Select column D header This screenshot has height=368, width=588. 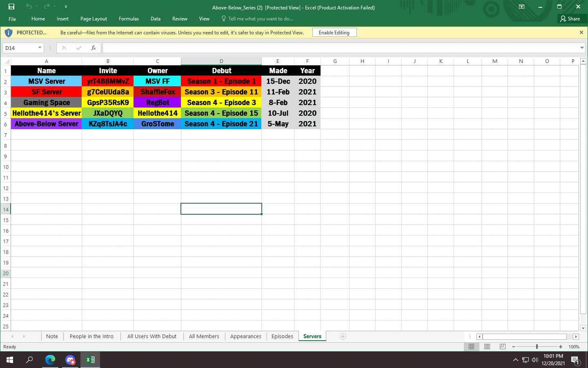(221, 61)
